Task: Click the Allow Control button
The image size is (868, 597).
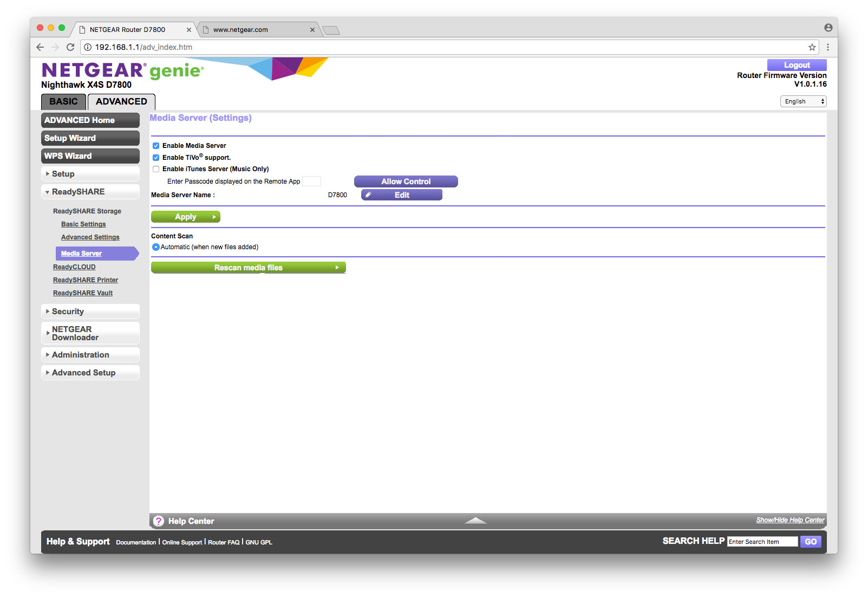Action: [x=406, y=181]
